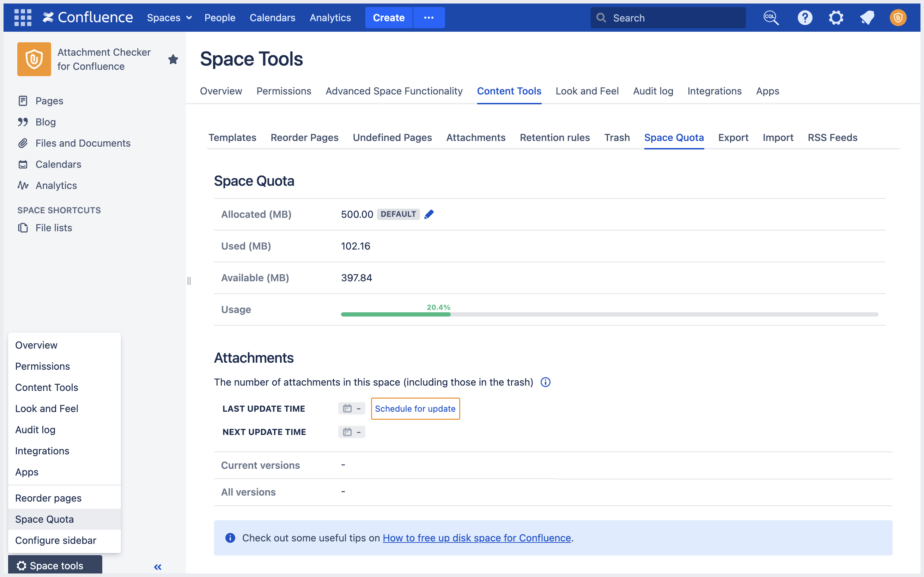Viewport: 924px width, 577px height.
Task: Toggle the Space tools menu button
Action: point(55,565)
